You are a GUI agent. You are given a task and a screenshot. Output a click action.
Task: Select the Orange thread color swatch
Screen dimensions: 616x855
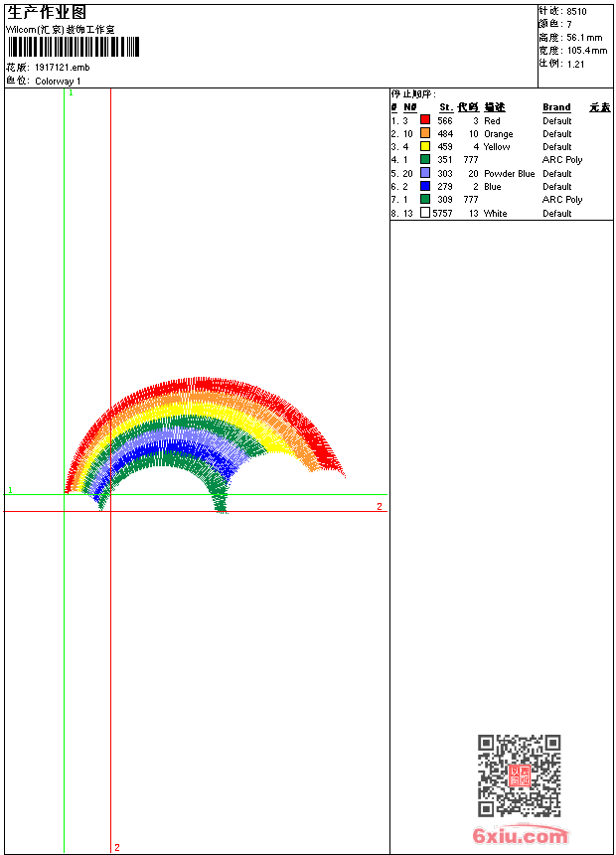tap(425, 133)
